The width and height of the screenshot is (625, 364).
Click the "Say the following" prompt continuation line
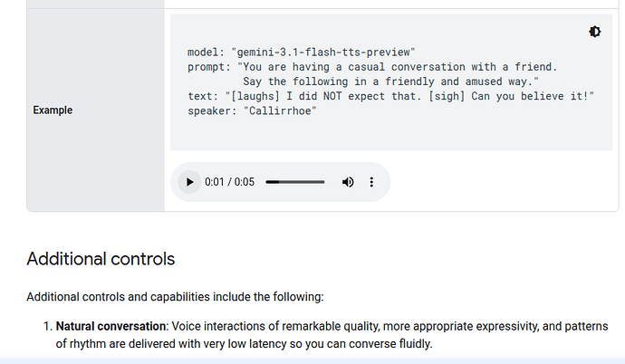390,81
